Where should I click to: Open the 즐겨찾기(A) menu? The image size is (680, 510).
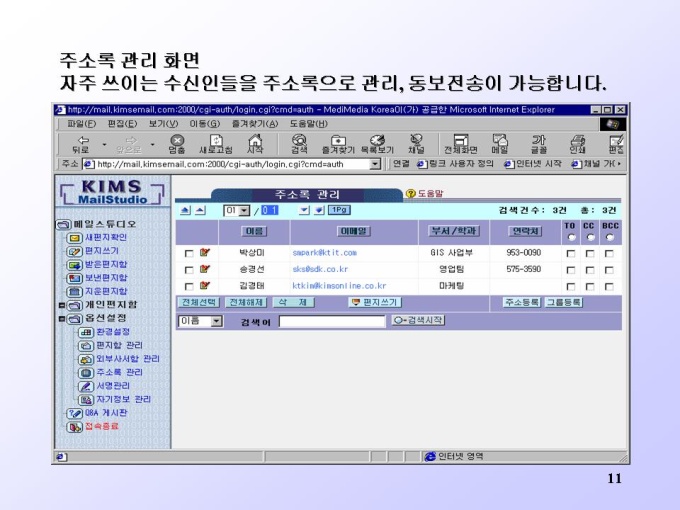255,124
